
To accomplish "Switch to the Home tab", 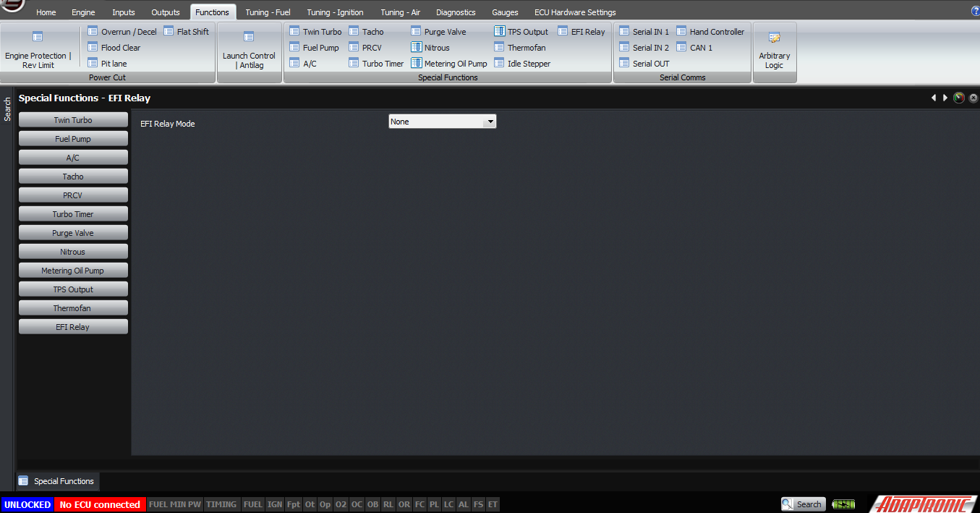I will (46, 12).
